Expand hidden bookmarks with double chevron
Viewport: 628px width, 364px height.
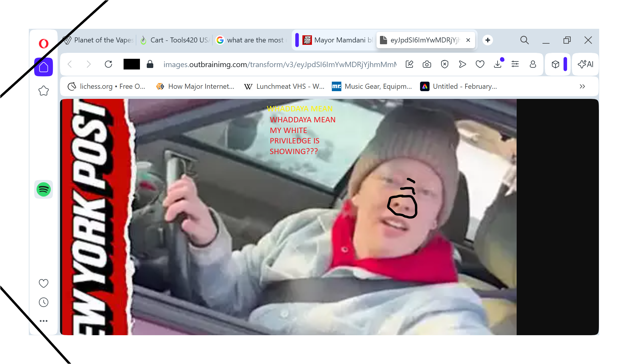click(582, 86)
